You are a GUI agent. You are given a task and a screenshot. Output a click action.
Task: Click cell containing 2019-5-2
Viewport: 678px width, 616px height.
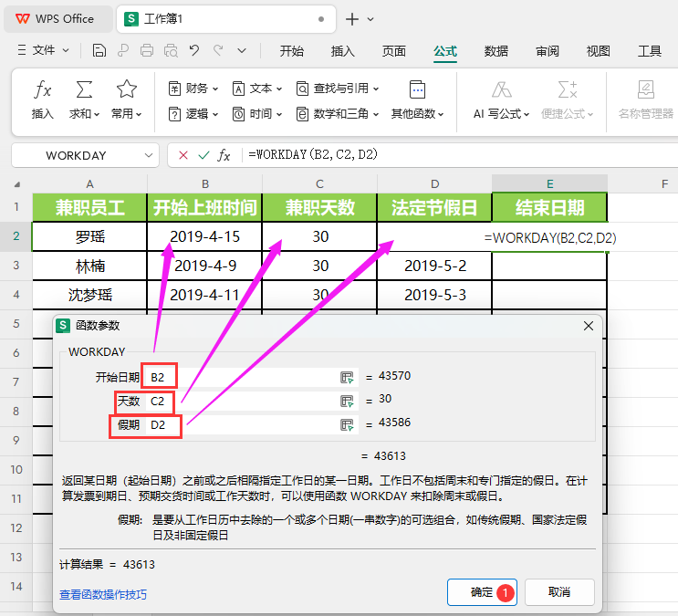[x=435, y=266]
